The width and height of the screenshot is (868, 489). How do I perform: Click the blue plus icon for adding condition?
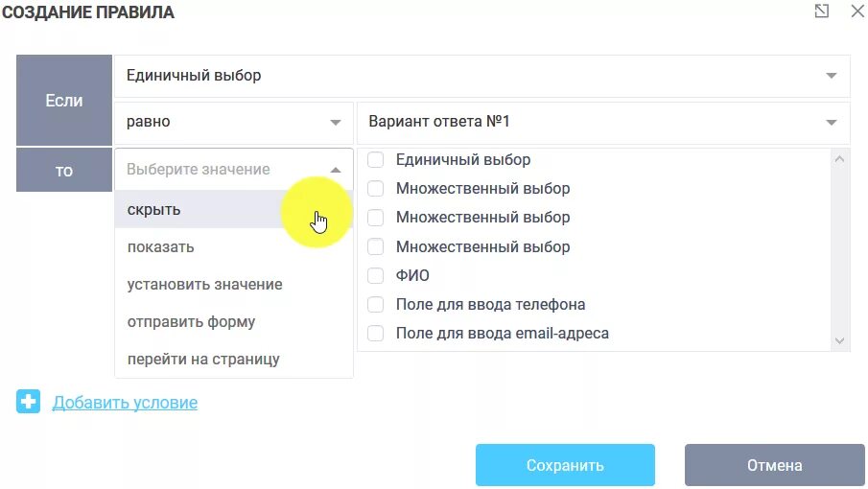28,402
